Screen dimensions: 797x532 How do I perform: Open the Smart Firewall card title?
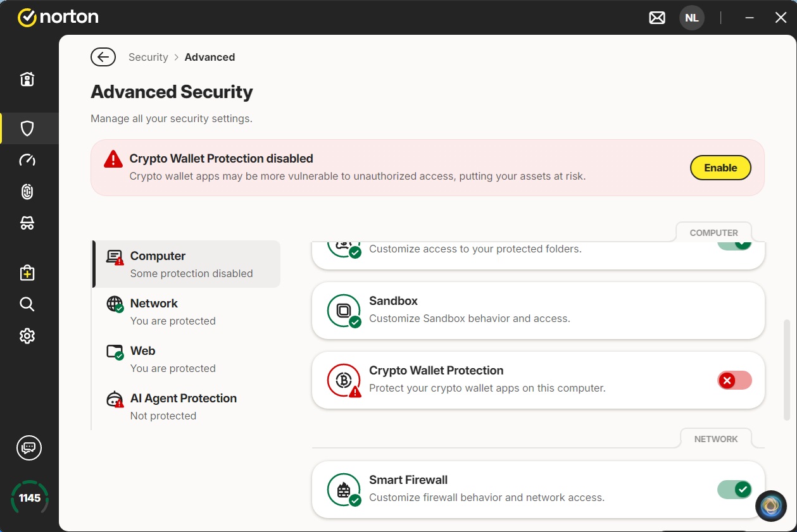pyautogui.click(x=408, y=480)
